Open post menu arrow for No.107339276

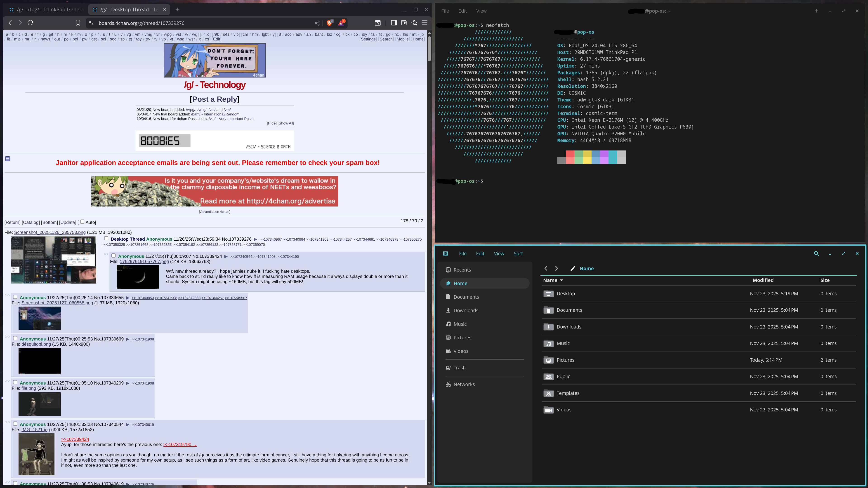[x=255, y=239]
